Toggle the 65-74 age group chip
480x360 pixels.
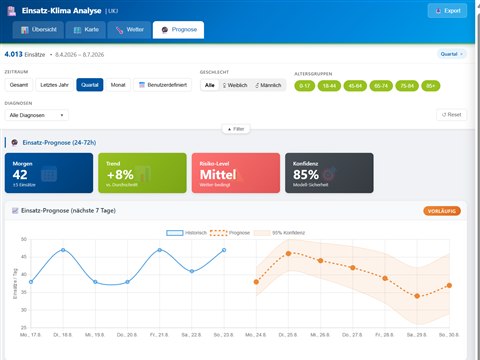click(x=381, y=86)
